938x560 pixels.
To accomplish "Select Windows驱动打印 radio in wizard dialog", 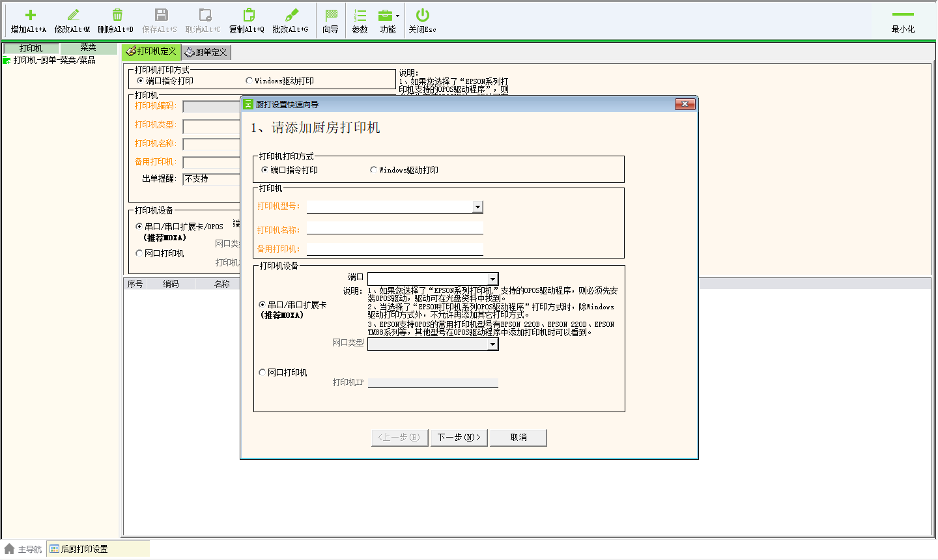I will (373, 170).
